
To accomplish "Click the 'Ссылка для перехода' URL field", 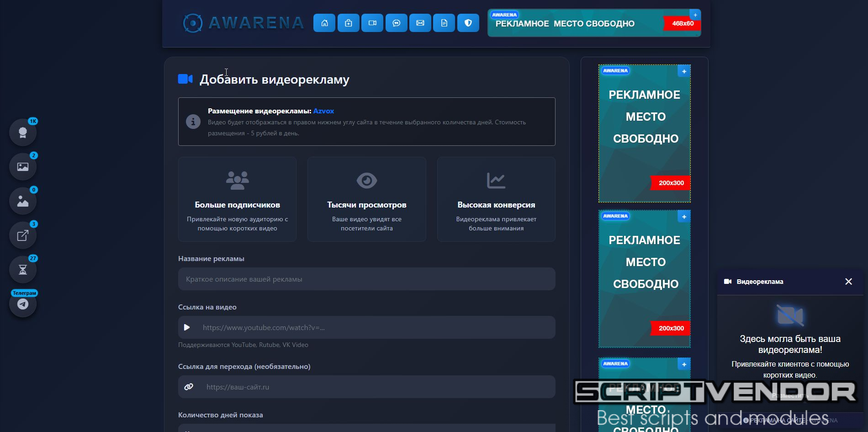I will pyautogui.click(x=375, y=387).
